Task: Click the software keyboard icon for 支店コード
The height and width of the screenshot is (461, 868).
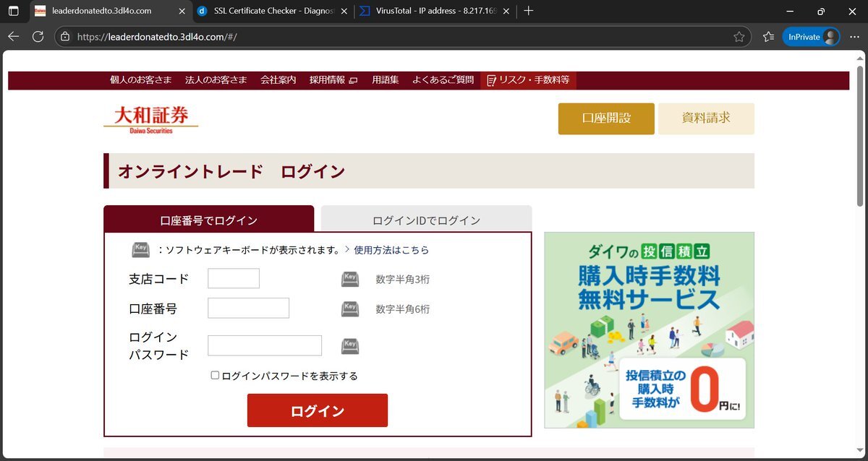Action: (350, 279)
